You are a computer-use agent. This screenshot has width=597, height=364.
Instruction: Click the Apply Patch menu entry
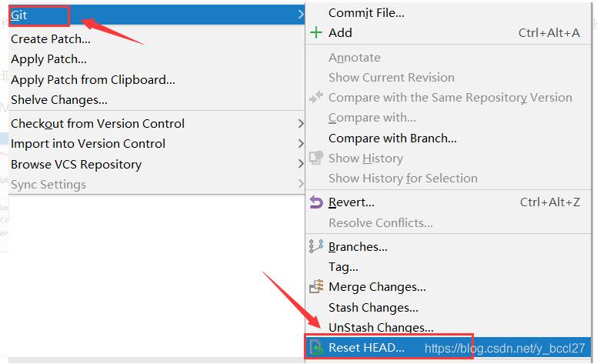pyautogui.click(x=48, y=59)
